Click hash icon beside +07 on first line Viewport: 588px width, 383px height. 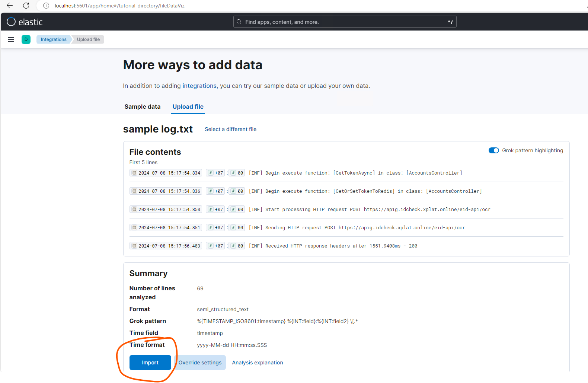(211, 173)
